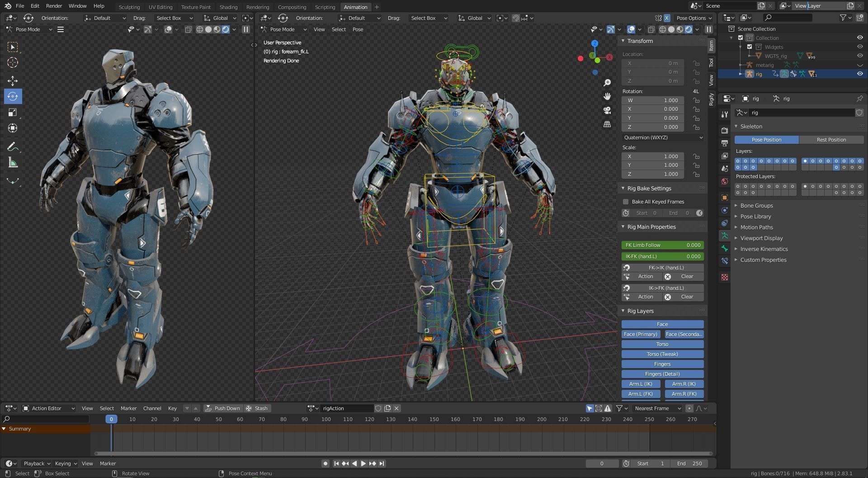Toggle X-axis mirror in pose header
This screenshot has height=478, width=868.
[667, 18]
